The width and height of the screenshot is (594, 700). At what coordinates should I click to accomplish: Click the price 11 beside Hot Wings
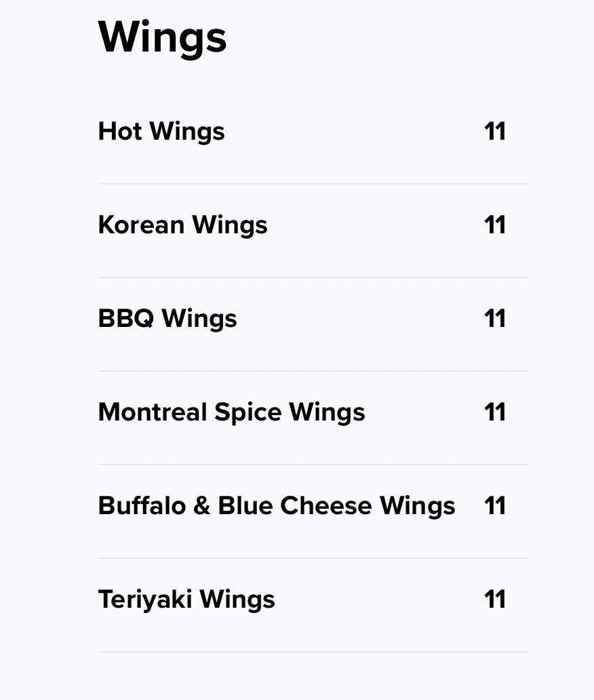coord(495,131)
